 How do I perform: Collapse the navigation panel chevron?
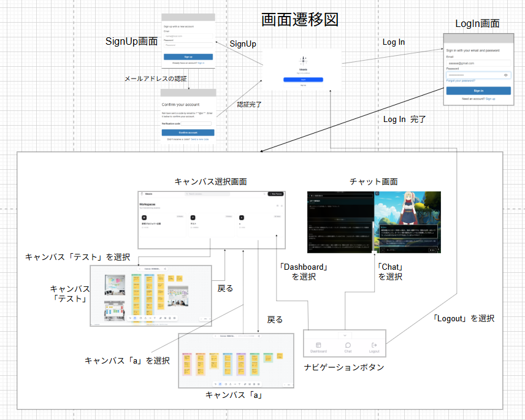(346, 335)
